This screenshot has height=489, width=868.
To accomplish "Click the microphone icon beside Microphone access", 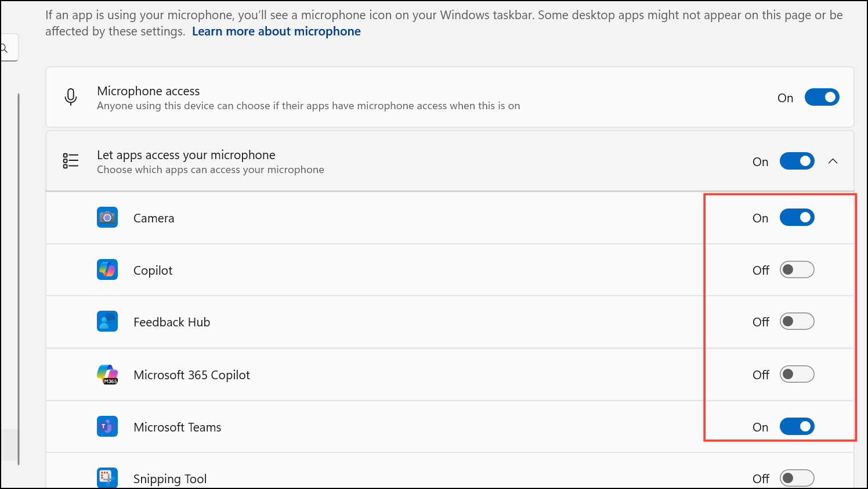I will [x=71, y=97].
